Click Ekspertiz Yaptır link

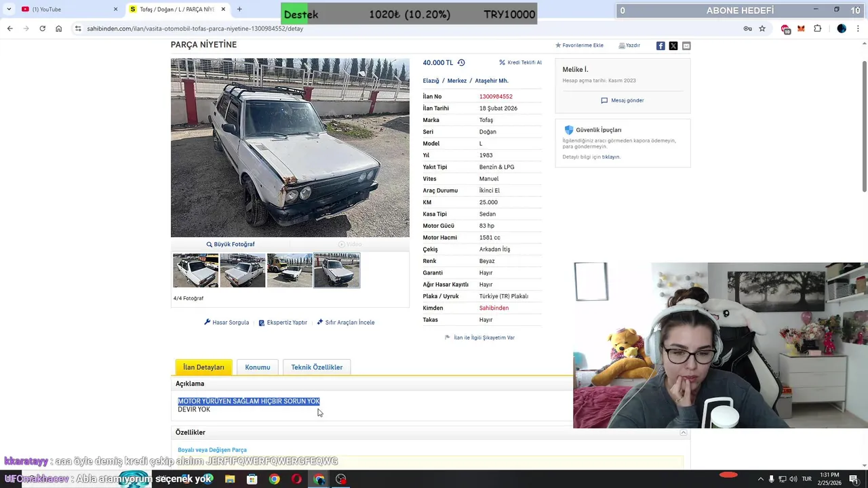(x=283, y=322)
